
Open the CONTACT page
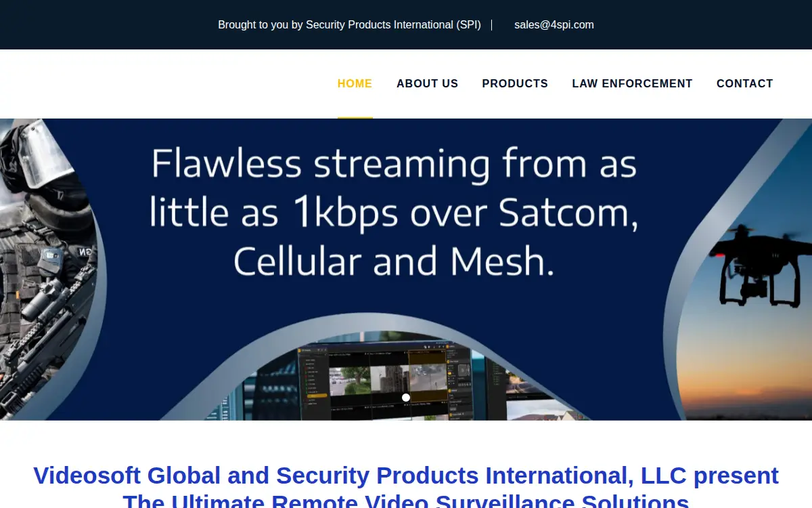point(744,84)
